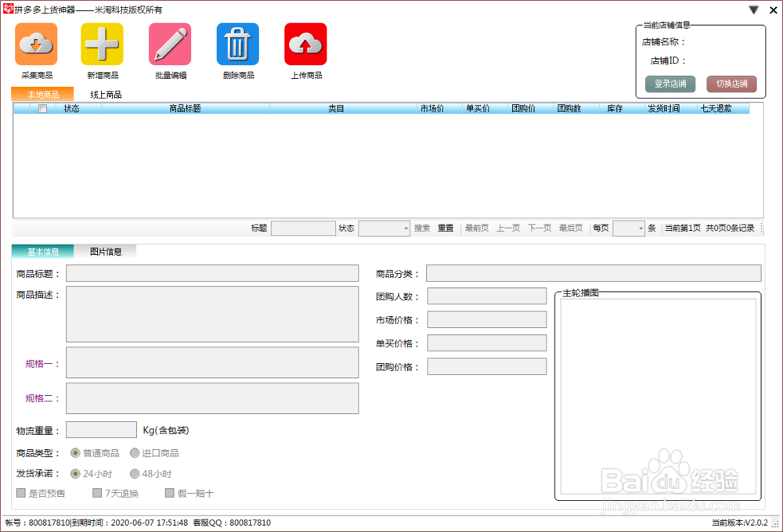Click the app logo in title bar
Screen dimensions: 783x532
(8, 9)
